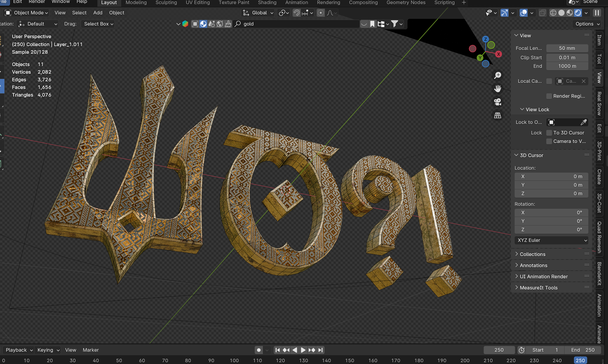
Task: Open the XYZ Euler rotation dropdown
Action: pyautogui.click(x=551, y=240)
